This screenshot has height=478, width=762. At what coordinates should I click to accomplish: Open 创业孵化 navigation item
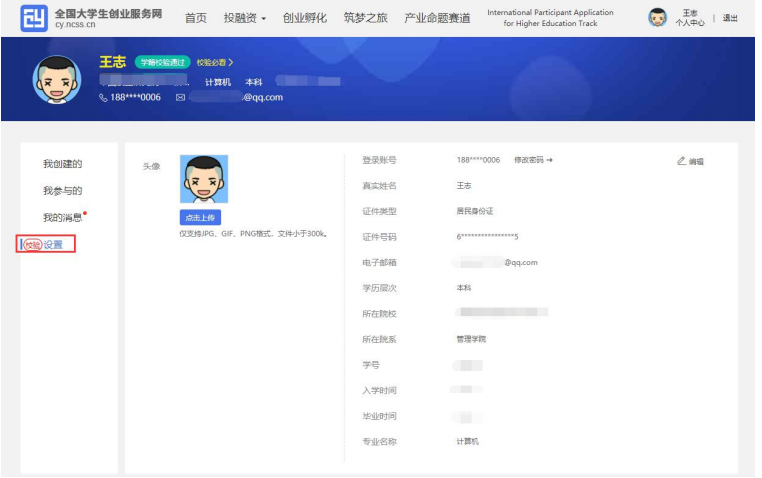tap(304, 18)
